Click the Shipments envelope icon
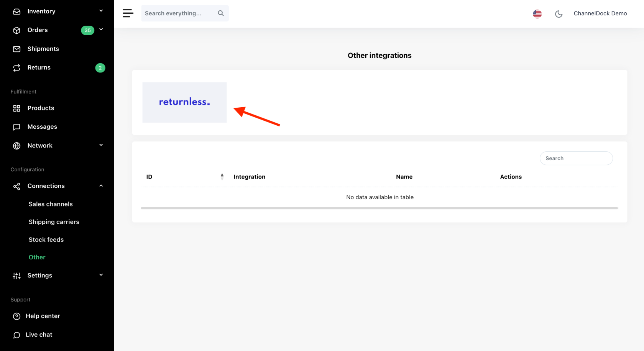Image resolution: width=644 pixels, height=351 pixels. [16, 49]
